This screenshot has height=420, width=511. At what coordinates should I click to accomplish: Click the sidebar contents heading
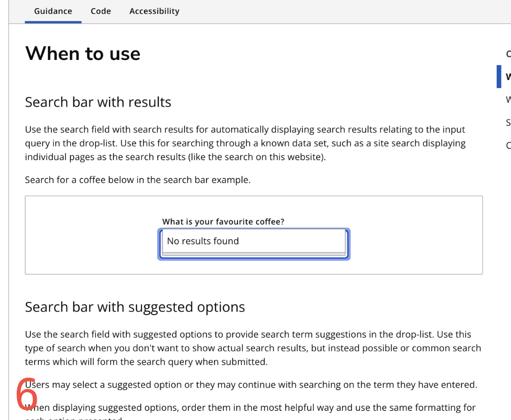coord(508,53)
